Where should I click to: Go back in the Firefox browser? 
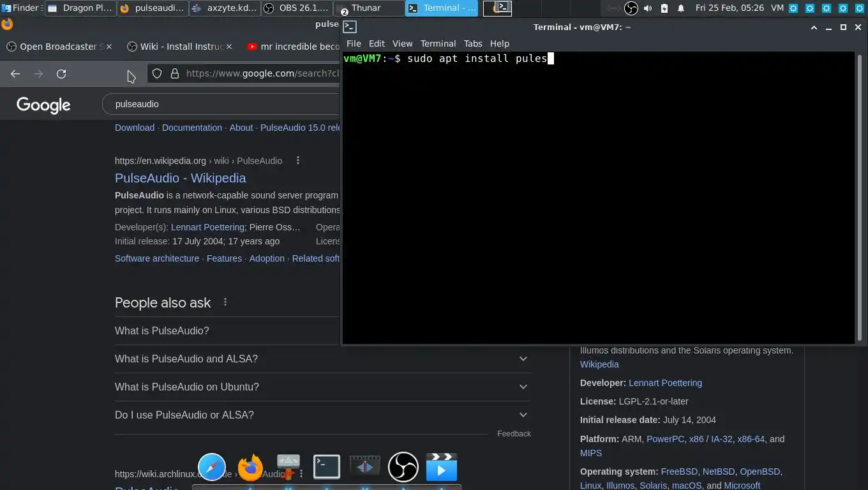tap(15, 73)
